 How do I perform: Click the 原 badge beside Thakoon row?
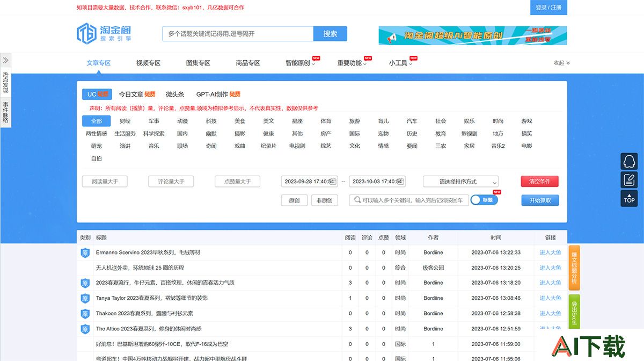click(85, 313)
